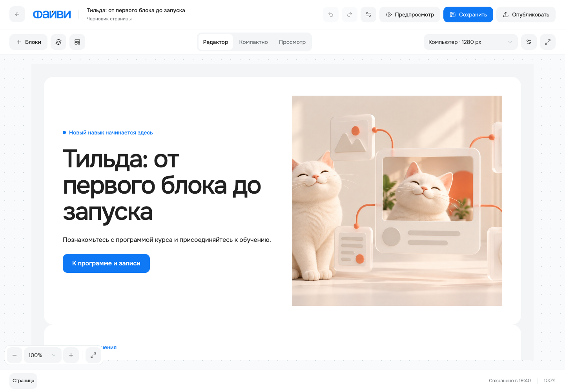
Task: Switch to the Редактор tab
Action: pos(215,42)
